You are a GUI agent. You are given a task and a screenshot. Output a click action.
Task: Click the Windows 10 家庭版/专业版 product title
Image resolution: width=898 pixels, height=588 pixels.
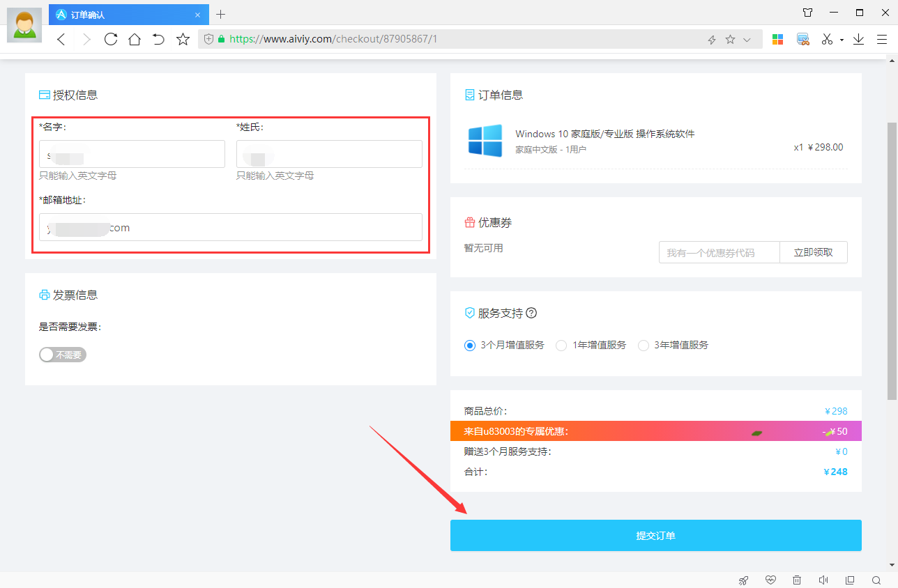point(605,134)
